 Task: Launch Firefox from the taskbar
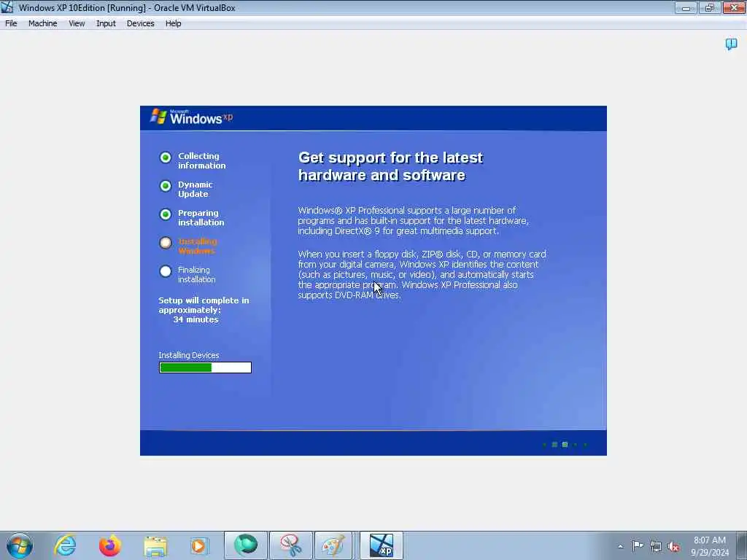tap(110, 545)
